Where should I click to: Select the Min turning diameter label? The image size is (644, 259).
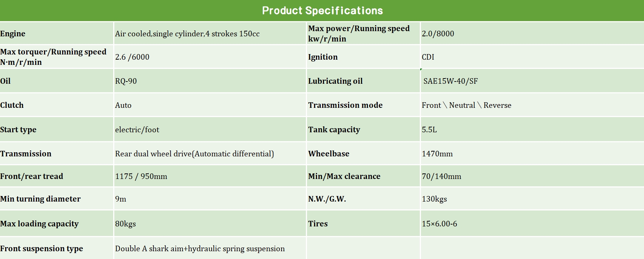[40, 199]
